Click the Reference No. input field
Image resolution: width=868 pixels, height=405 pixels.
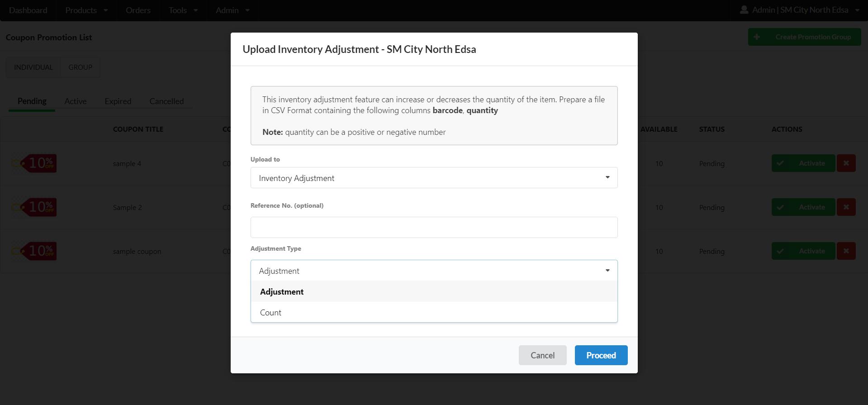point(434,227)
